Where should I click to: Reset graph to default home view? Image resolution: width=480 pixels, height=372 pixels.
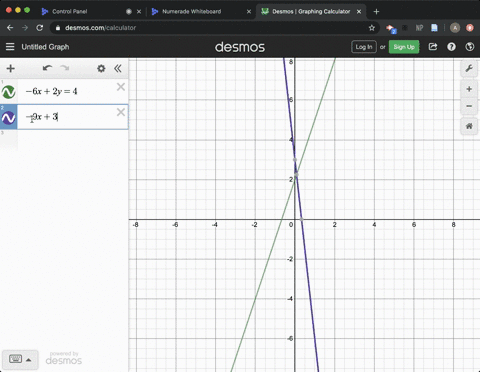(x=469, y=126)
